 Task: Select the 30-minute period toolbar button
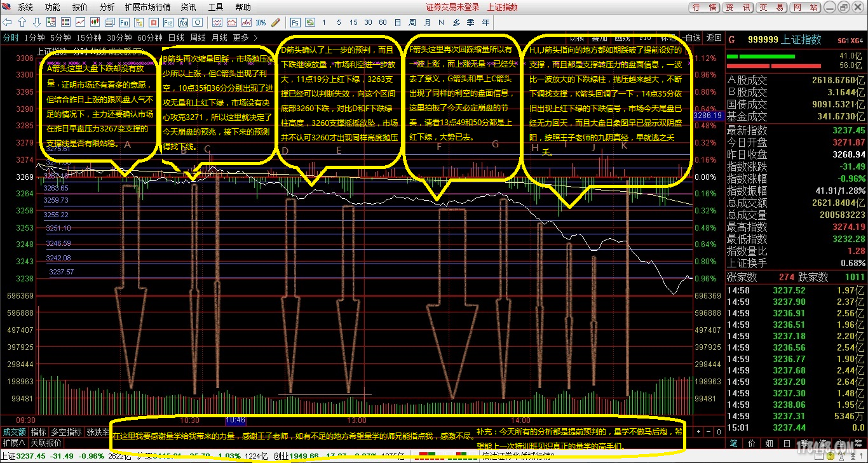tap(368, 22)
